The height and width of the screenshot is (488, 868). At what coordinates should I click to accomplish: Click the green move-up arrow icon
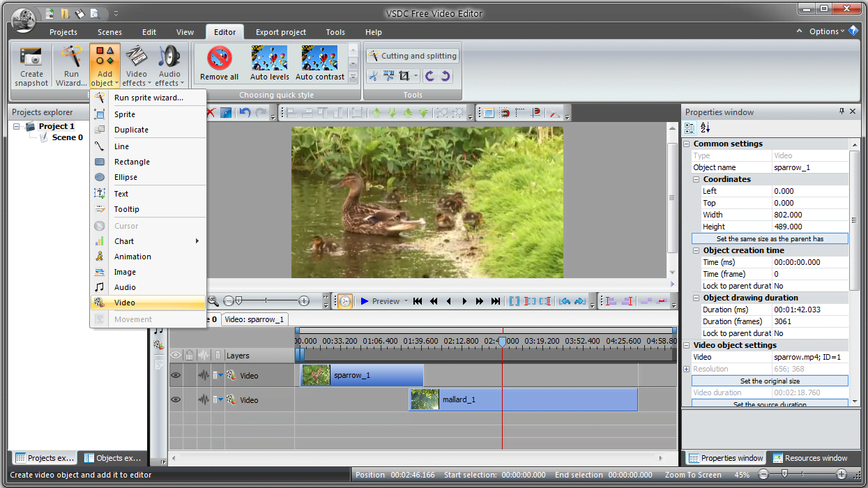[376, 113]
